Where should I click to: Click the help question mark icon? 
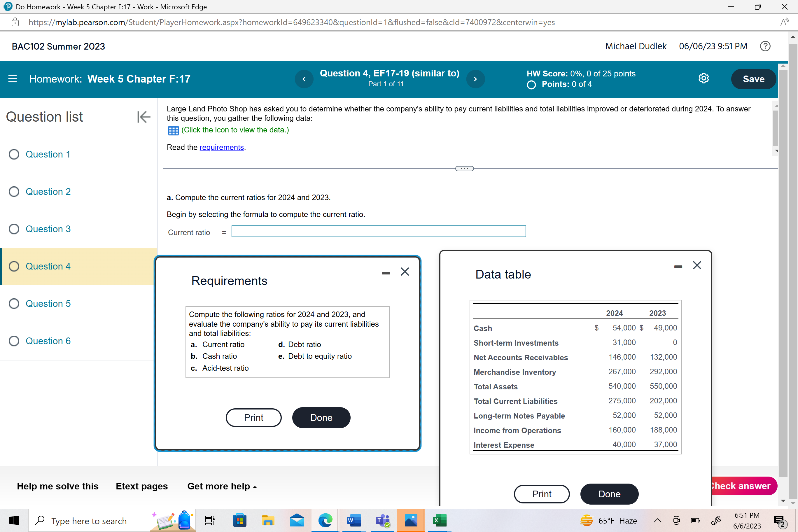pyautogui.click(x=765, y=46)
